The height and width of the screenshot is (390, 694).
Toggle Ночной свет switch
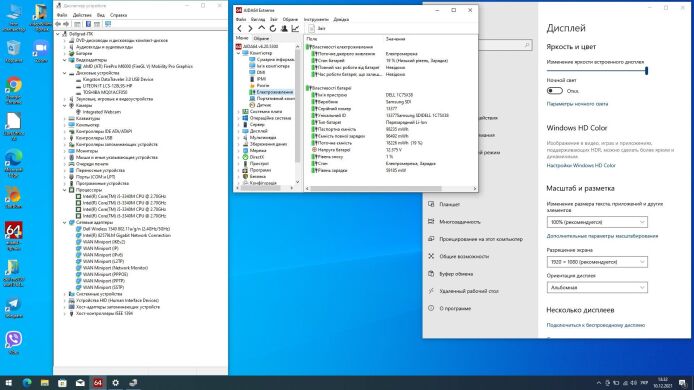coord(555,91)
